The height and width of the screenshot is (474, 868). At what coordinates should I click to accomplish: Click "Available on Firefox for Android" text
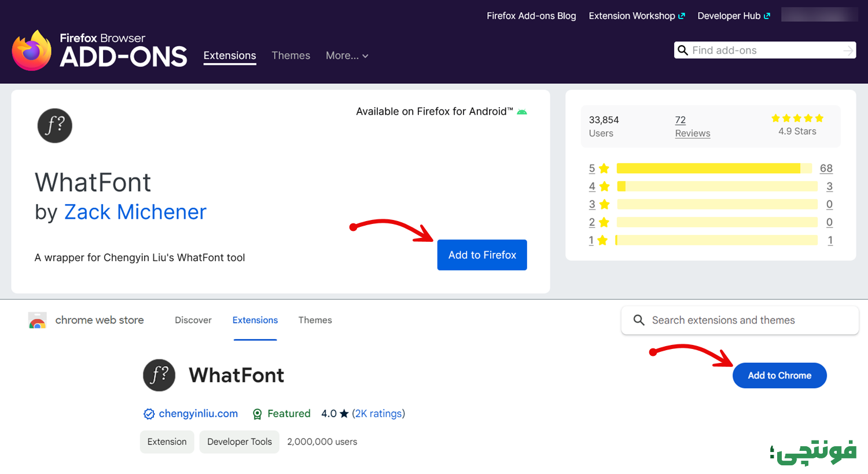point(435,112)
